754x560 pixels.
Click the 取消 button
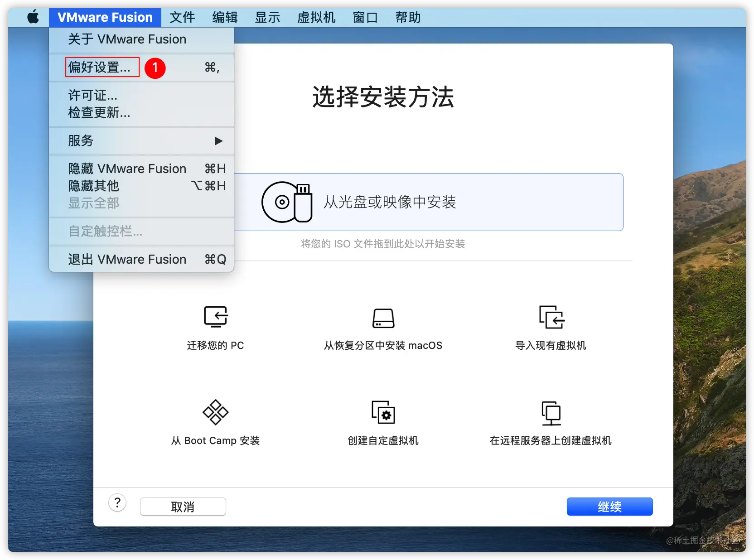click(x=183, y=507)
